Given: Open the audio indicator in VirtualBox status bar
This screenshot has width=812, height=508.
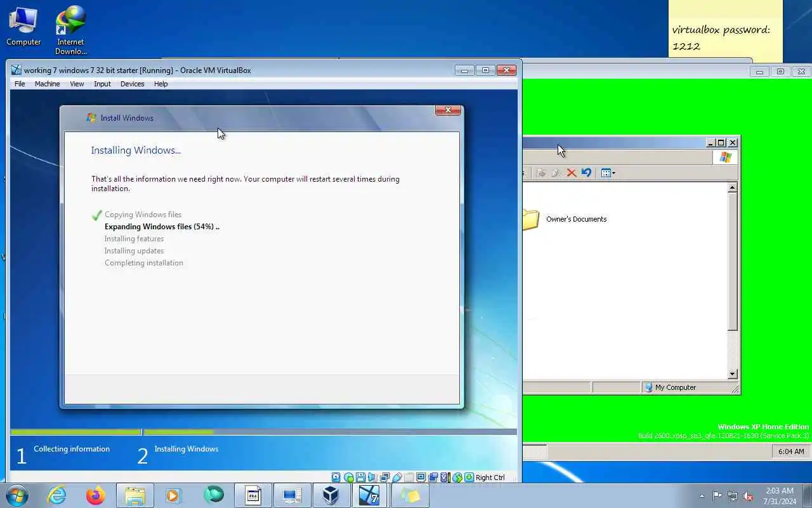Looking at the screenshot, I should click(372, 478).
